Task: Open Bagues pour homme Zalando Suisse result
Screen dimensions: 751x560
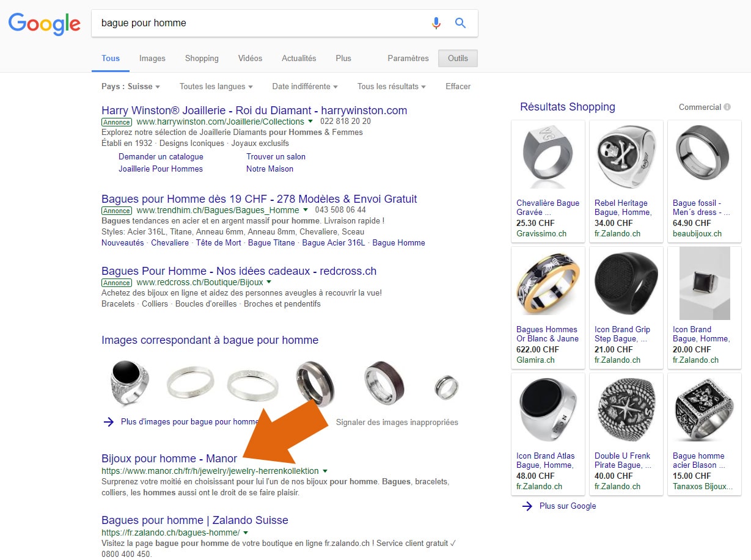Action: tap(195, 520)
